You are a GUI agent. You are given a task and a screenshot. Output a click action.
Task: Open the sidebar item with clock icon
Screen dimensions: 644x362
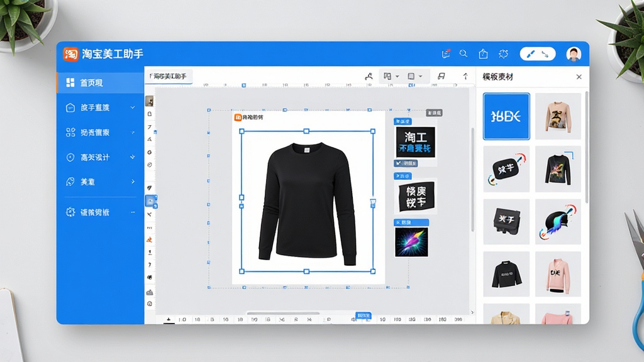pyautogui.click(x=100, y=157)
